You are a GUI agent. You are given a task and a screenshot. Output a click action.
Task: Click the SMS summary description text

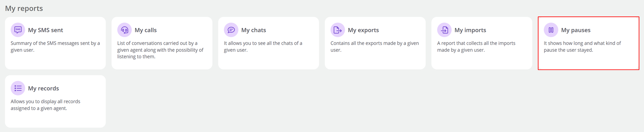coord(55,47)
